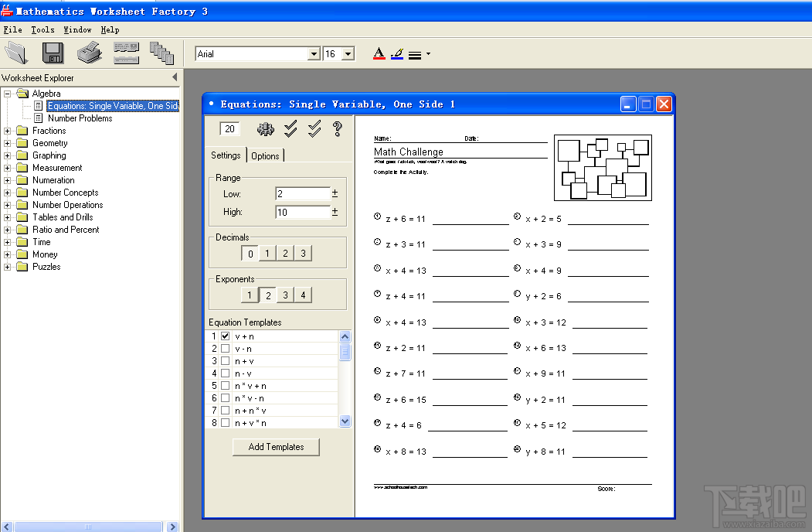Switch to the Settings tab
Image resolution: width=812 pixels, height=532 pixels.
226,155
